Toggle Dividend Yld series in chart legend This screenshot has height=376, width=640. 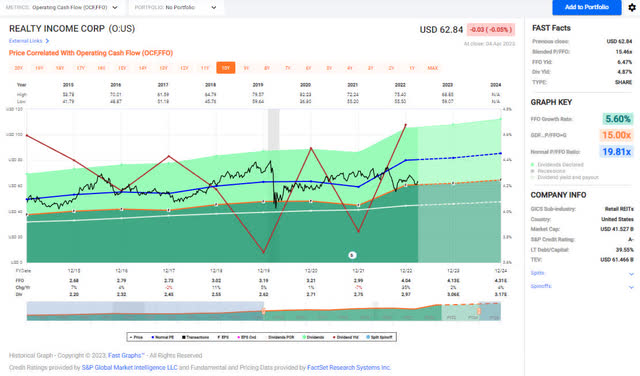346,337
